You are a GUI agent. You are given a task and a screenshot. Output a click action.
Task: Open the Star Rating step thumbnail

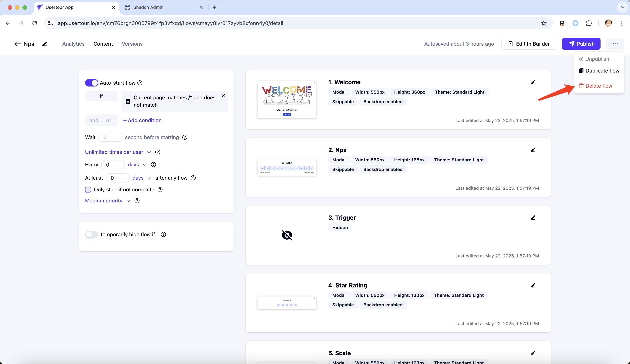coord(287,303)
